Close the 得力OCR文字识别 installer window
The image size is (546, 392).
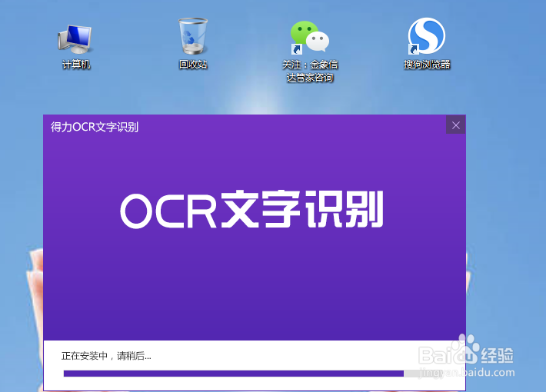456,125
